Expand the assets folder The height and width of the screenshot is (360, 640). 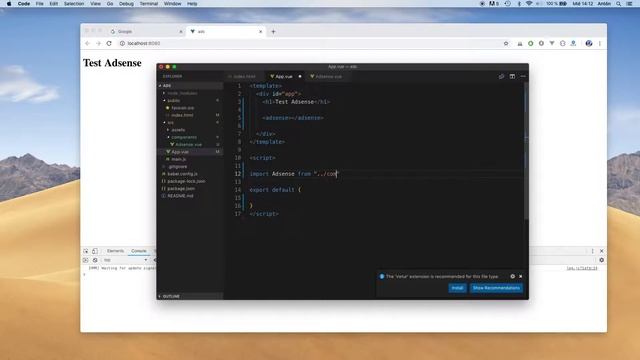click(x=190, y=130)
